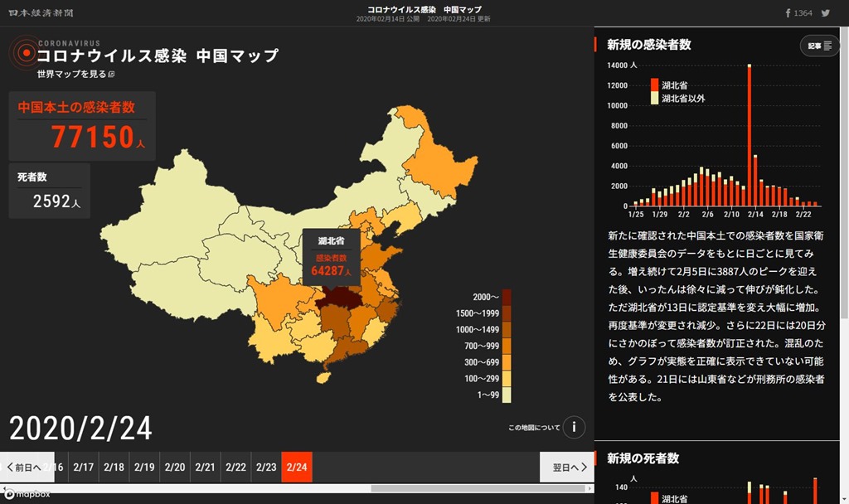849x504 pixels.
Task: Click the Twitter share icon
Action: (x=825, y=13)
